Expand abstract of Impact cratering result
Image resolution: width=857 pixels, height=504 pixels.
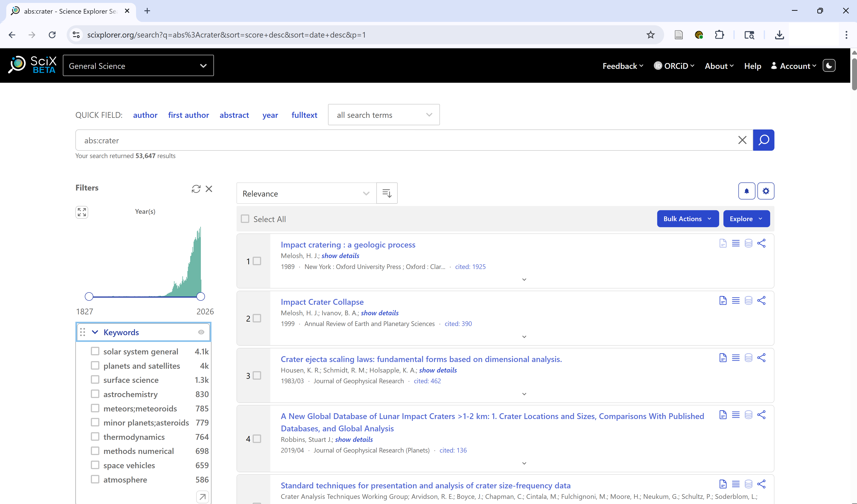coord(524,279)
